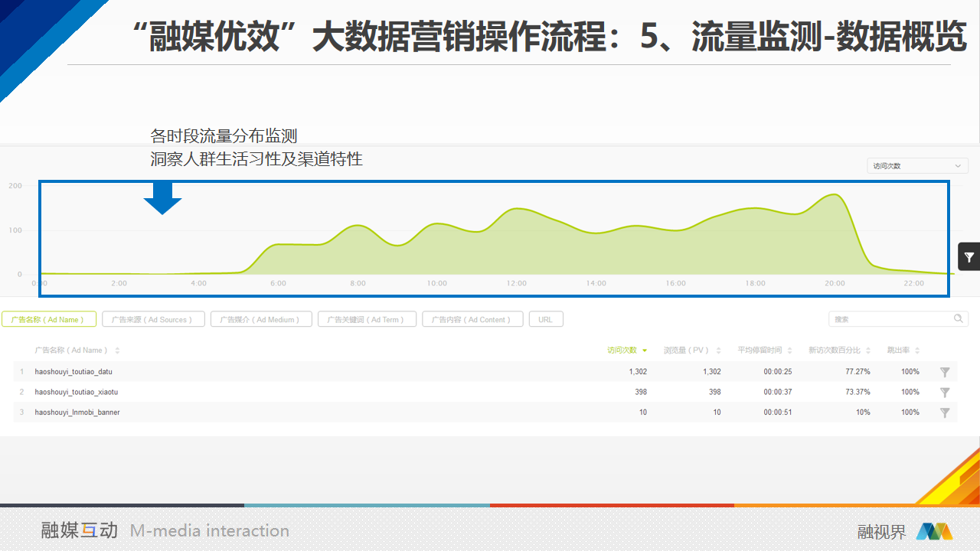Focus the 搜索 search input field
980x551 pixels.
pyautogui.click(x=888, y=319)
